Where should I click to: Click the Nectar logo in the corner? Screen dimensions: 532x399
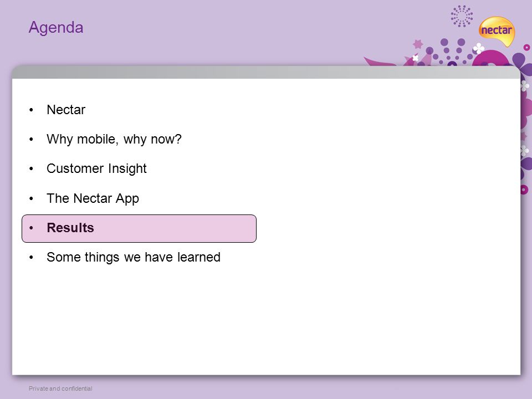tap(497, 31)
